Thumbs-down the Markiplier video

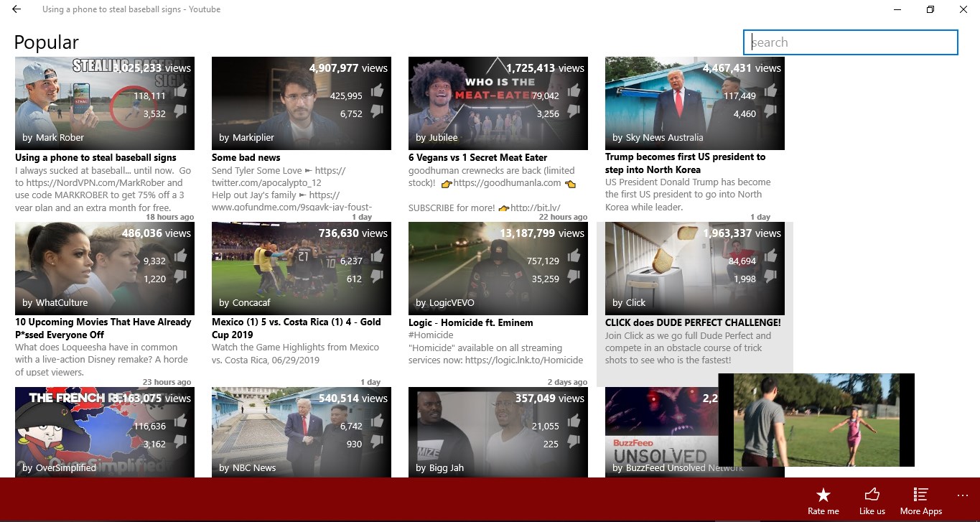click(377, 111)
